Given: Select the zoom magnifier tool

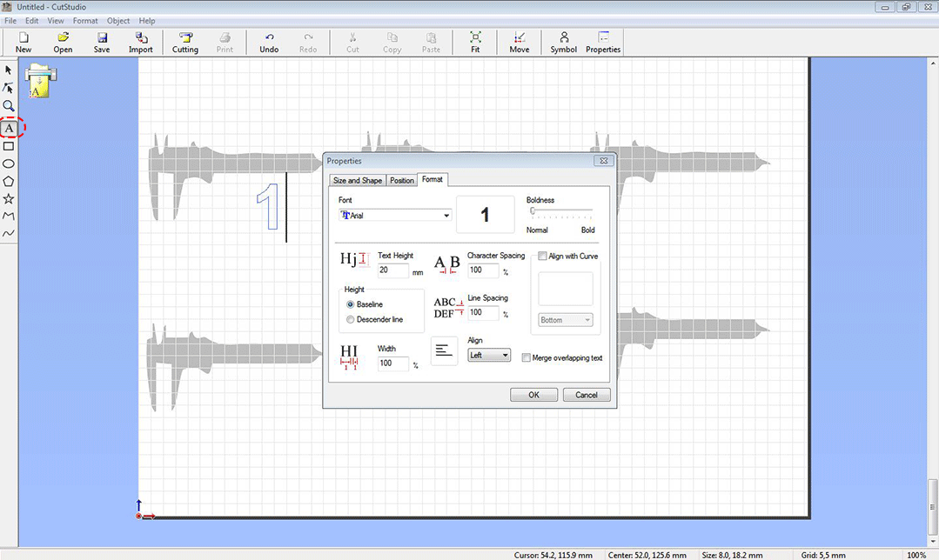Looking at the screenshot, I should pyautogui.click(x=9, y=106).
